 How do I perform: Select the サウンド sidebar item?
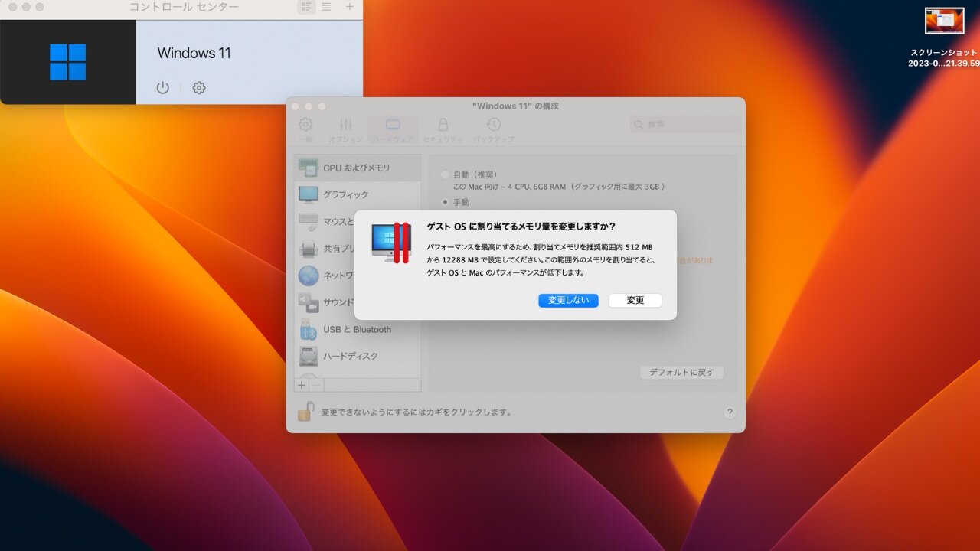click(x=325, y=302)
